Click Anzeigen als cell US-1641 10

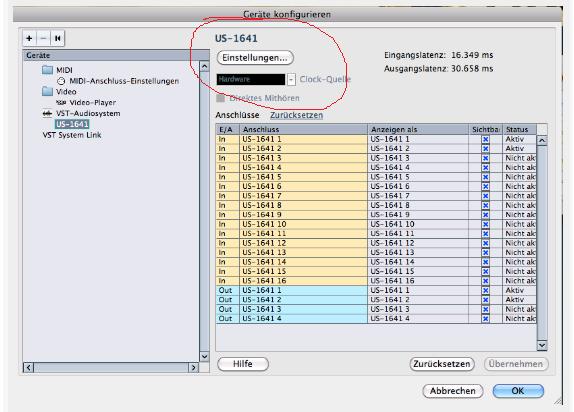[x=418, y=224]
